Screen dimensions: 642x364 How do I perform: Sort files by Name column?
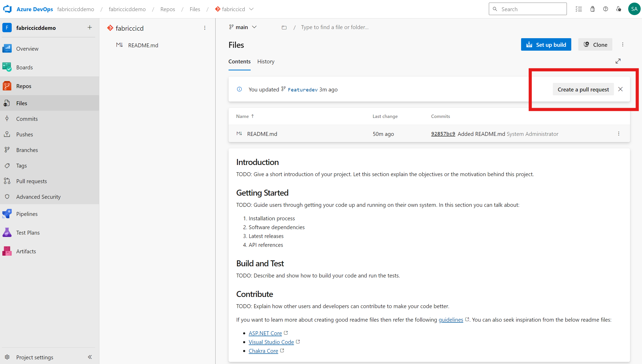click(242, 116)
